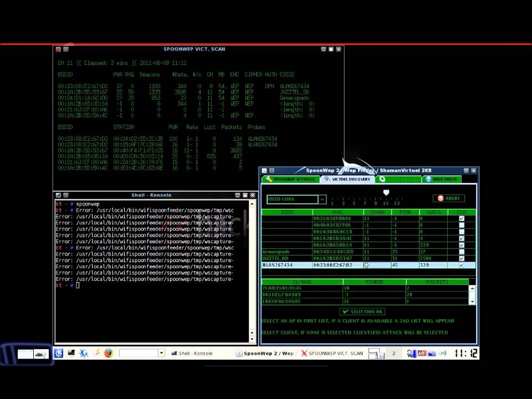Select the JAZZTEL_DD network row
Viewport: 532px width, 399px height.
369,259
